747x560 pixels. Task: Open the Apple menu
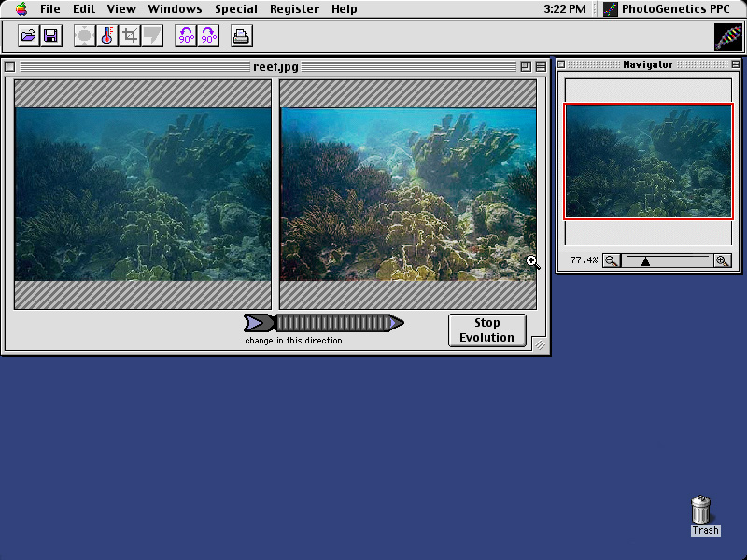point(21,9)
